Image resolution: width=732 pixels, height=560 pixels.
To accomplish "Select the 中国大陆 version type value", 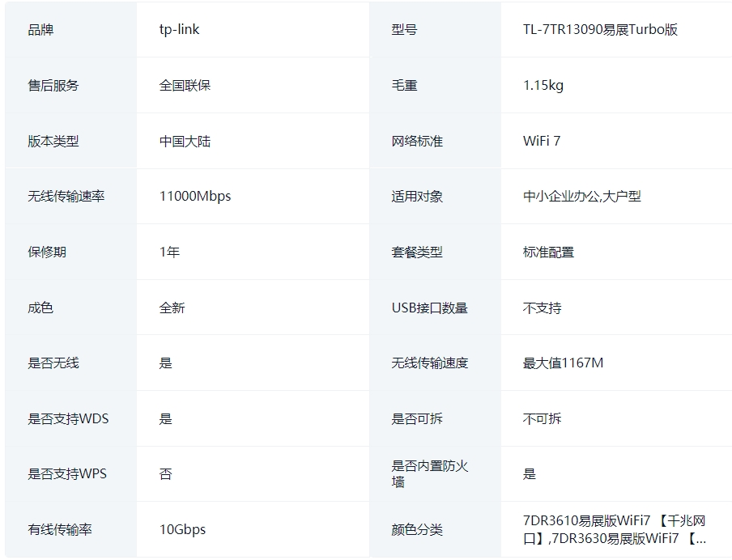I will (x=185, y=141).
